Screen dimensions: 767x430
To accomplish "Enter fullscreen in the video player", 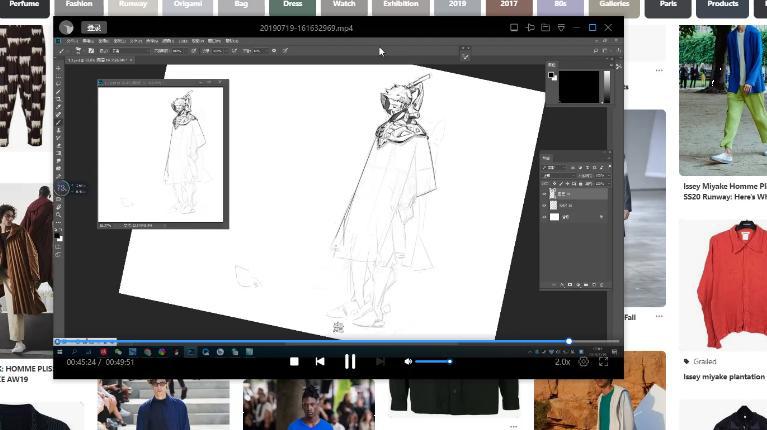I will (x=604, y=362).
